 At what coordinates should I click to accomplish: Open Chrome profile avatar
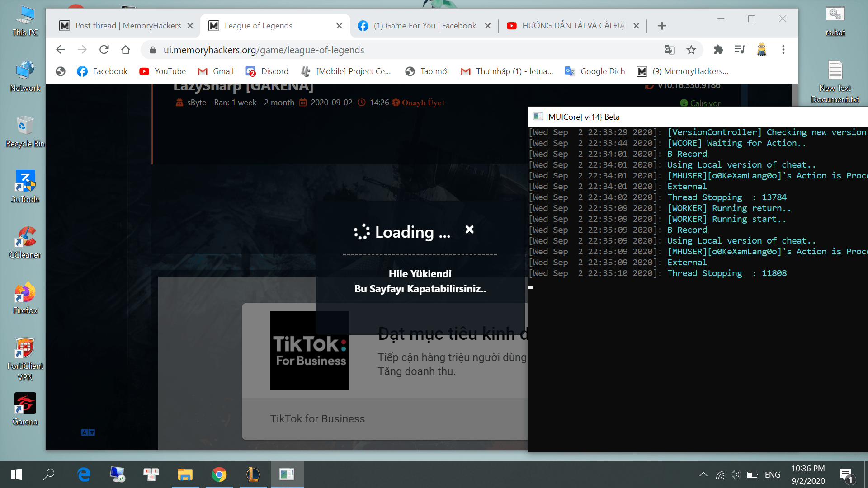[x=762, y=50]
